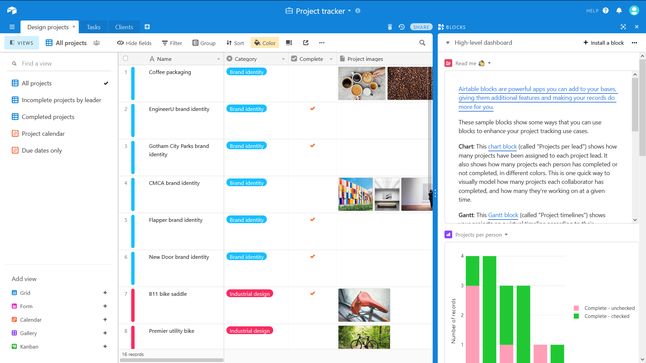The height and width of the screenshot is (363, 646).
Task: Close the blocks panel
Action: tap(637, 27)
